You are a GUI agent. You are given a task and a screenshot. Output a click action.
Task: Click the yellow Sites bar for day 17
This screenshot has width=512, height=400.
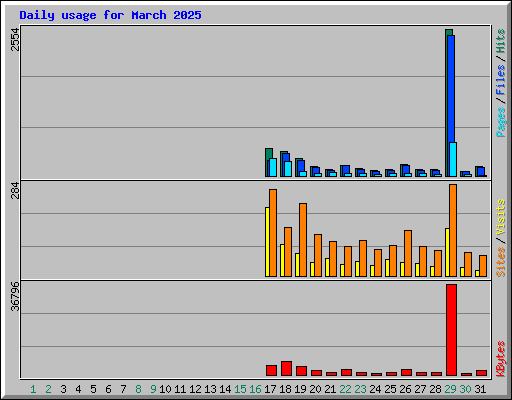(x=267, y=242)
